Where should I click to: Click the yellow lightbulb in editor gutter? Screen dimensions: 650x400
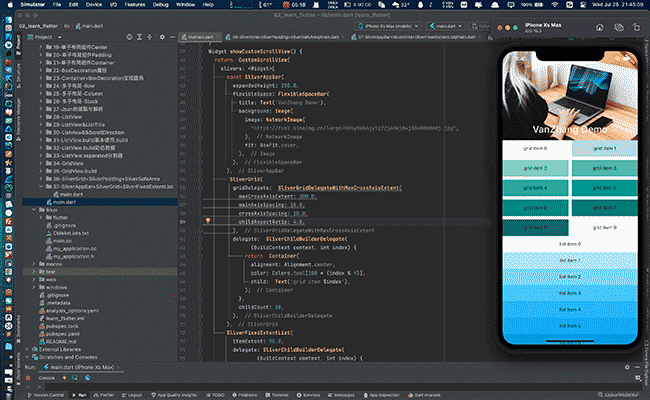[x=208, y=221]
